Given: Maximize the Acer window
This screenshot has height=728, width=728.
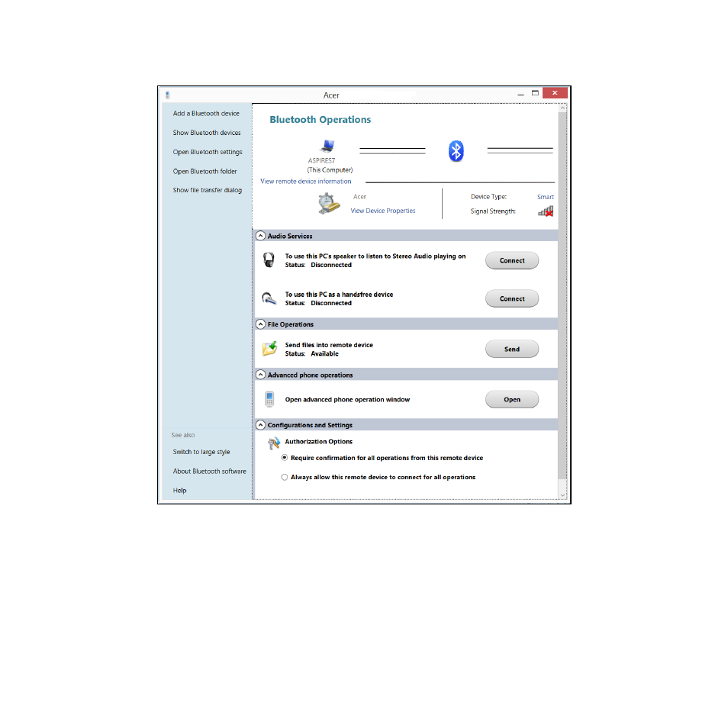Looking at the screenshot, I should pyautogui.click(x=536, y=93).
